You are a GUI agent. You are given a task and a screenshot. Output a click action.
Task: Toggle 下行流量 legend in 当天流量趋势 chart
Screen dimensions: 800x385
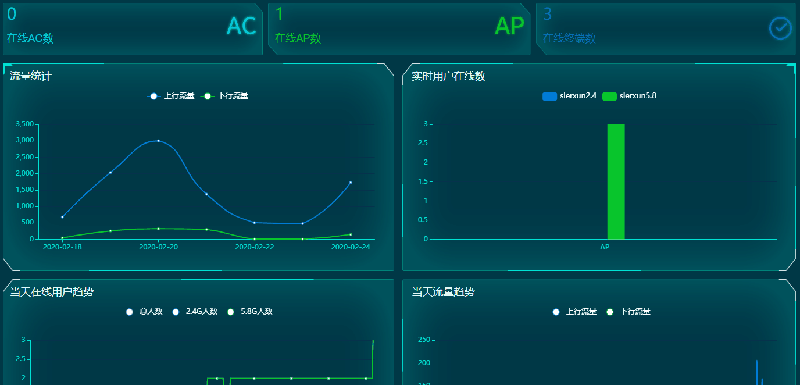point(629,312)
